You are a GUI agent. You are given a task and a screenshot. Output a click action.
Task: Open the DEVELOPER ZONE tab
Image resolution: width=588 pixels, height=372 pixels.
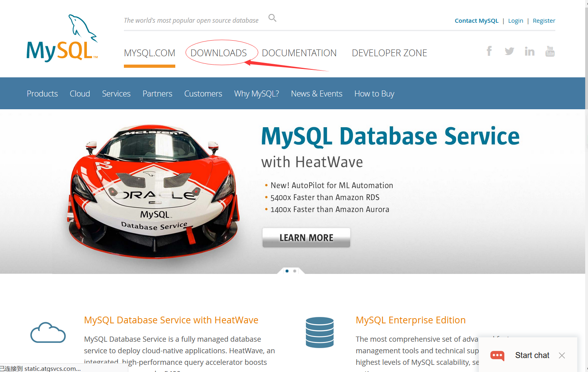click(x=389, y=53)
